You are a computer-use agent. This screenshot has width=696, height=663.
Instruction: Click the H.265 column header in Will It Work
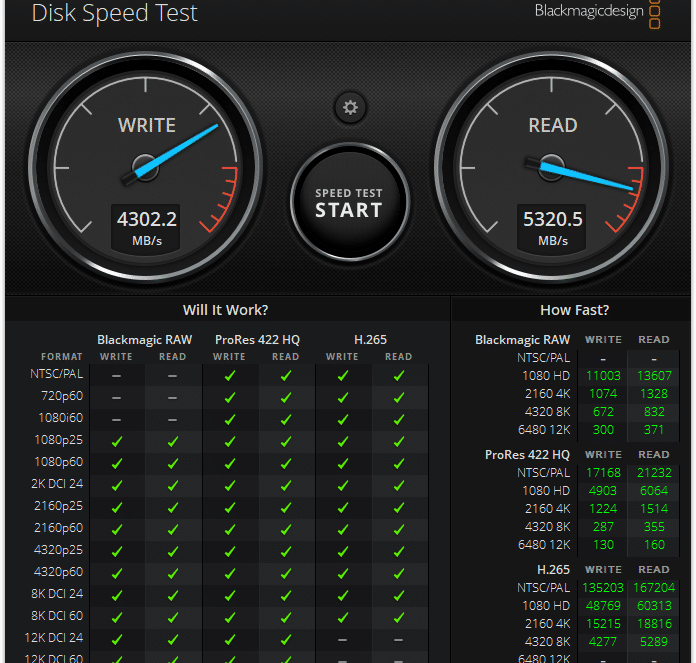click(370, 339)
